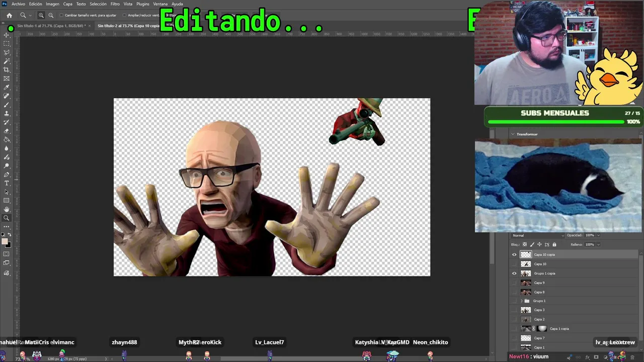This screenshot has height=362, width=644.
Task: Lock layer position
Action: click(x=539, y=244)
